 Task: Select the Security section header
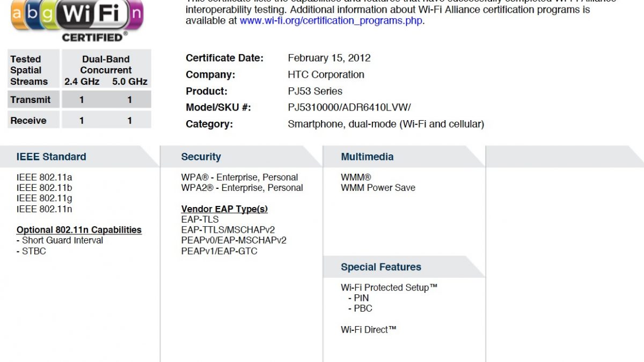[201, 157]
